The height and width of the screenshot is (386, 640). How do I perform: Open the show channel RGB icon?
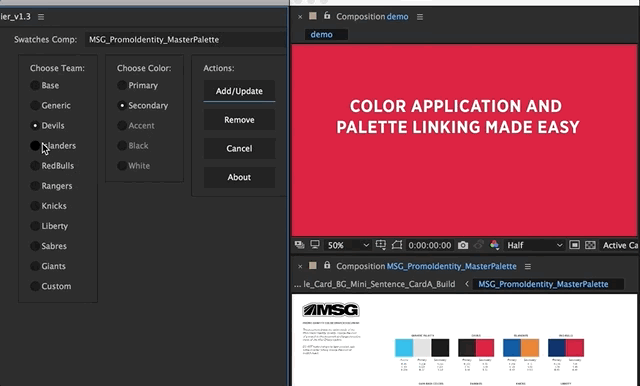(494, 245)
